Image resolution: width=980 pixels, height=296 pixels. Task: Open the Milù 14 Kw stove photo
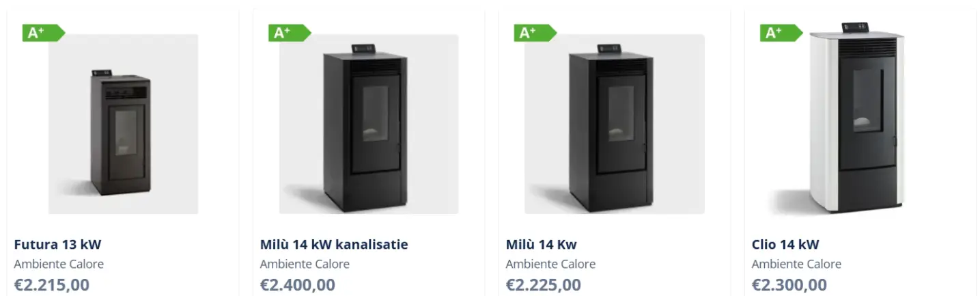(615, 124)
